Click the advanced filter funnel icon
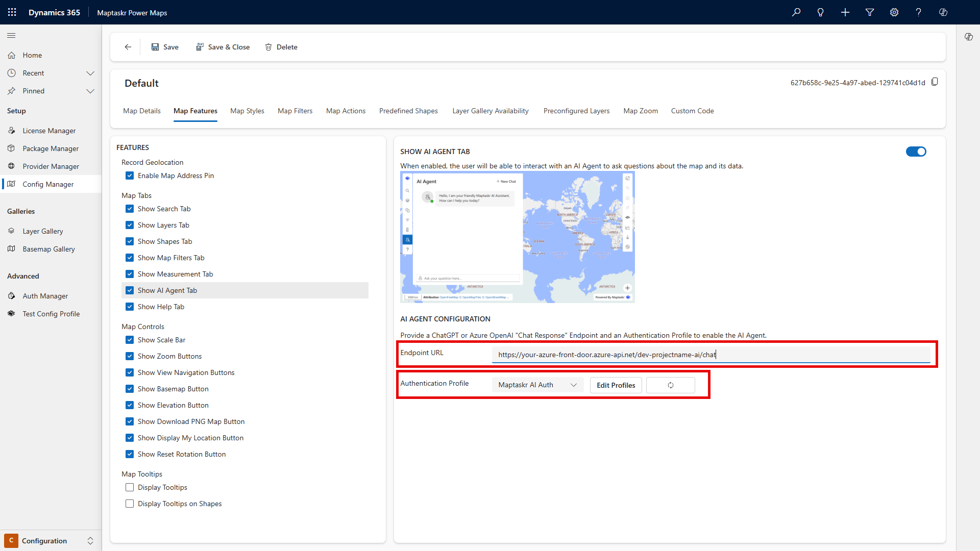 (870, 12)
